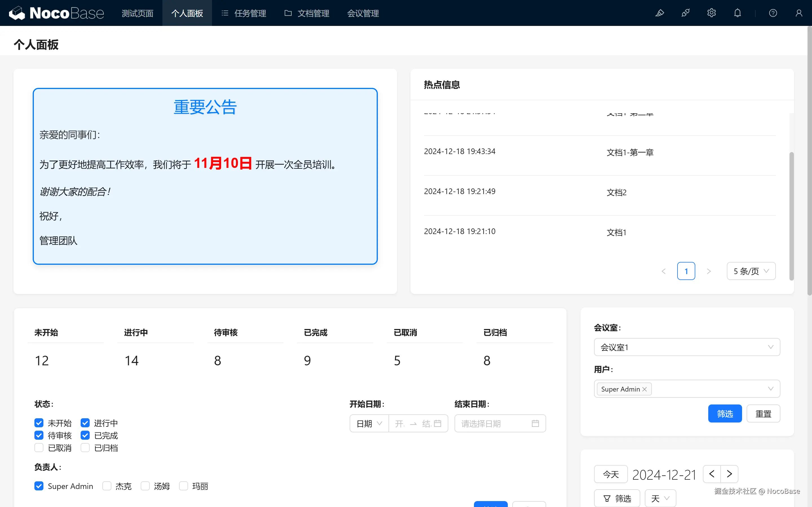
Task: Click the NocoBase logo
Action: (x=56, y=13)
